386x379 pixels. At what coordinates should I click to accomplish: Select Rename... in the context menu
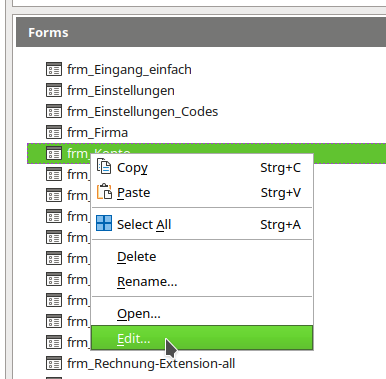[202, 282]
